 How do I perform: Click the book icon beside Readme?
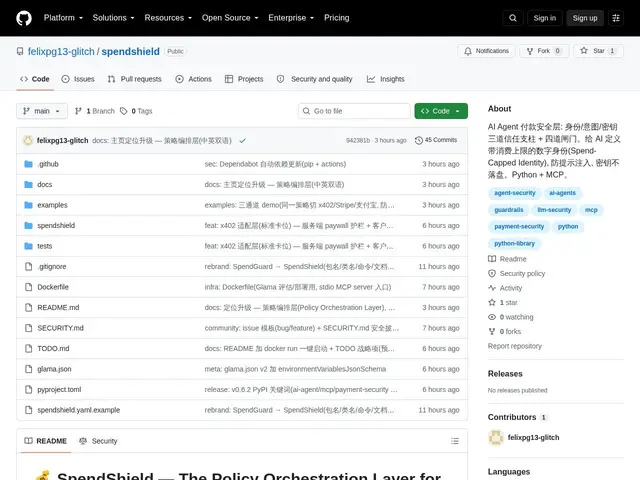click(492, 259)
